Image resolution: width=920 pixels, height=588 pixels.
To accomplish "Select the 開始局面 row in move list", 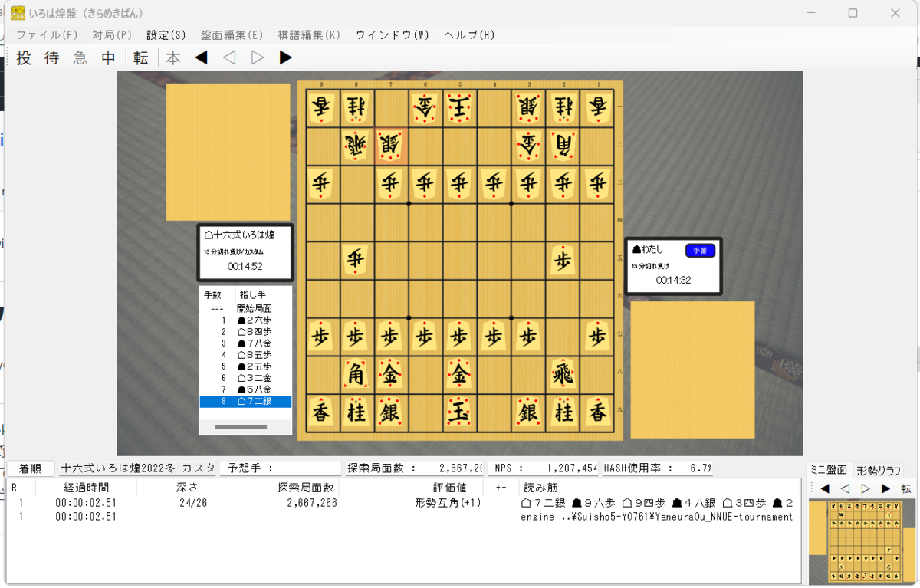I will (x=245, y=308).
